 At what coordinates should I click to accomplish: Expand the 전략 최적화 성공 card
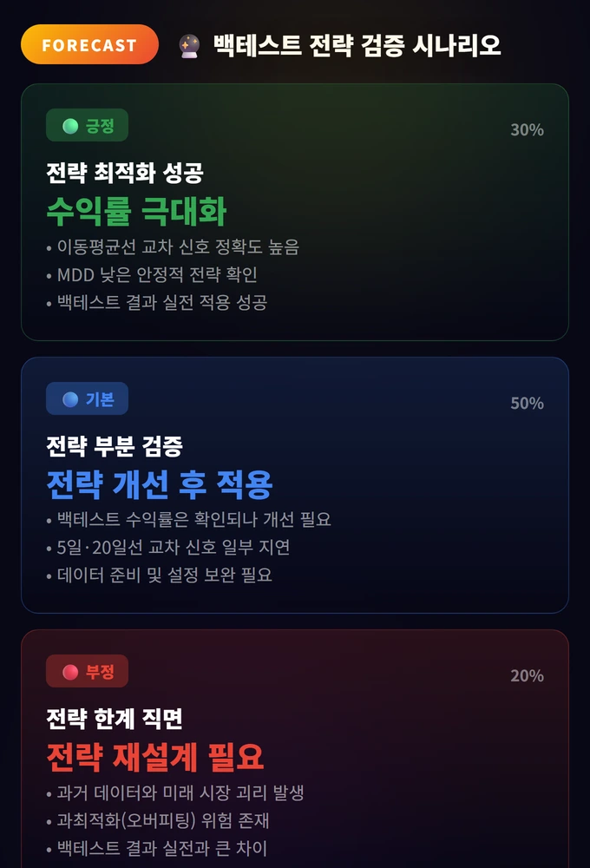[295, 213]
